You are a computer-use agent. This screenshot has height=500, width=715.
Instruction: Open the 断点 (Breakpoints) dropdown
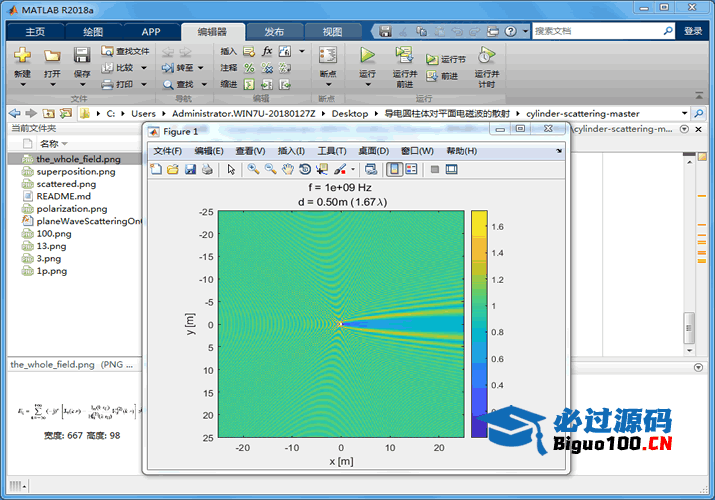pos(327,84)
